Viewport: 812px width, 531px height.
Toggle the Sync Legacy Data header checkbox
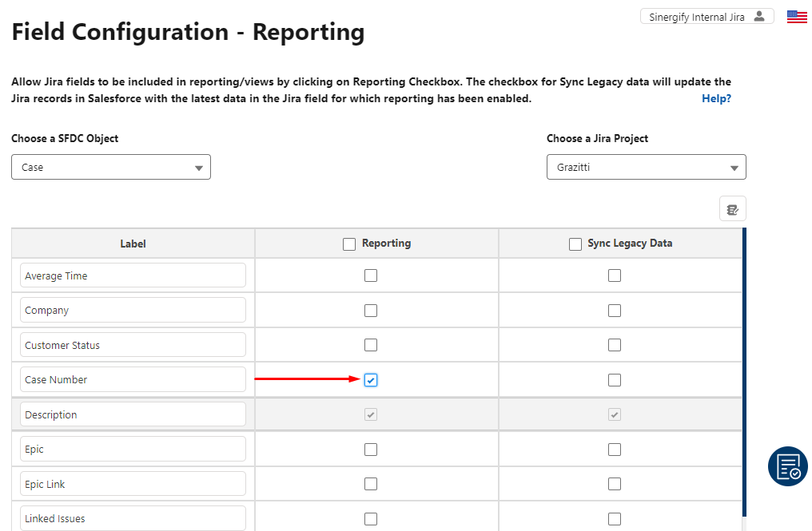pos(575,244)
